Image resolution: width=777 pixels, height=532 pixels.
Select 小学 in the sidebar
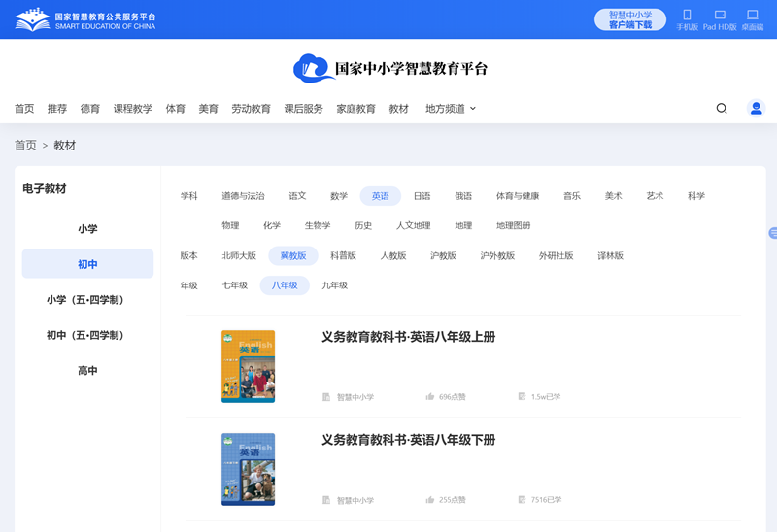(87, 229)
